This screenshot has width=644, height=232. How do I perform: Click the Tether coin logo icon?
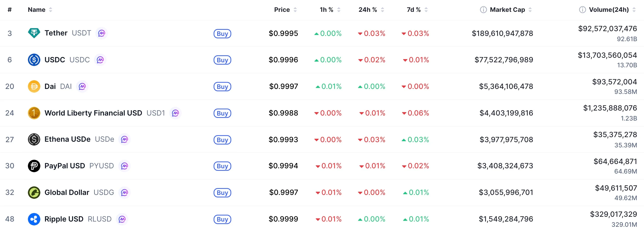coord(34,33)
